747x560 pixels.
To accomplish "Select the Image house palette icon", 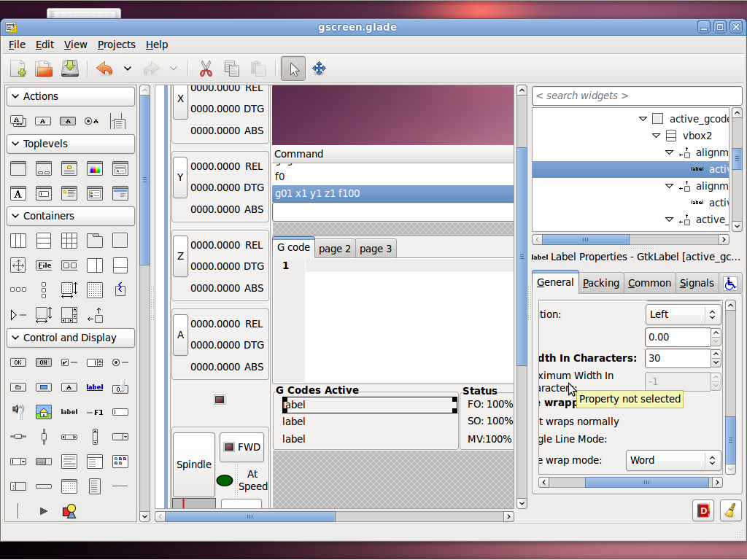I will pos(44,411).
